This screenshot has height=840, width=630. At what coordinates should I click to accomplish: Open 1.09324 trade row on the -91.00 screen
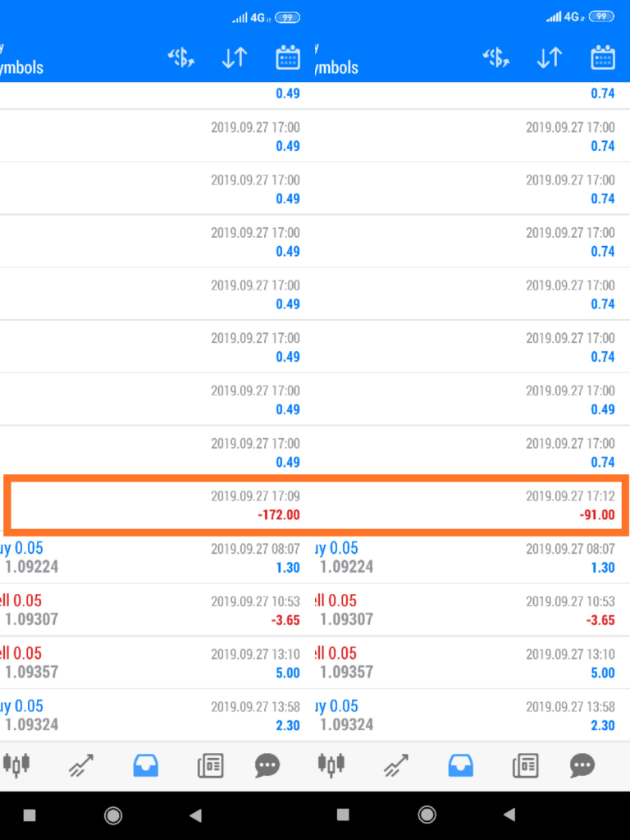point(472,715)
